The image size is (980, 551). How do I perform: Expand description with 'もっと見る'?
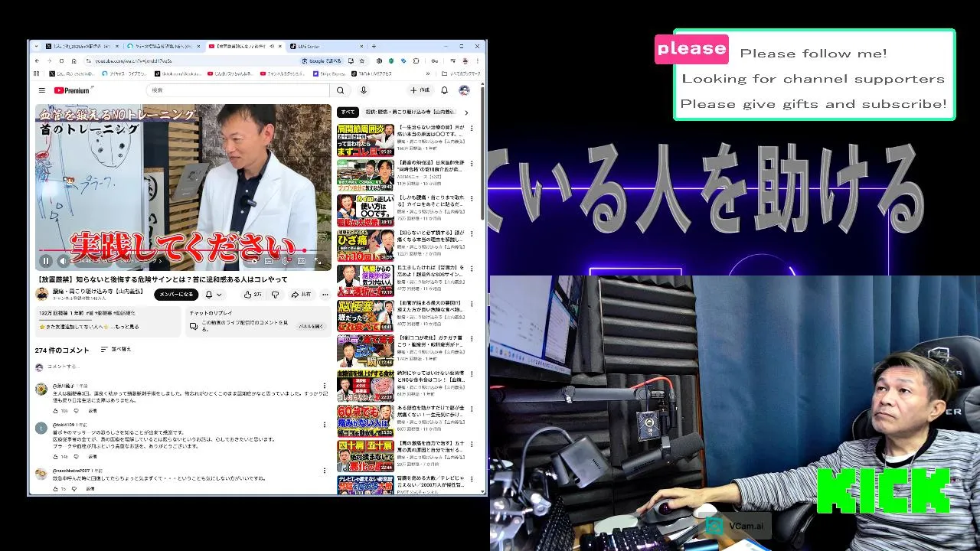tap(126, 327)
